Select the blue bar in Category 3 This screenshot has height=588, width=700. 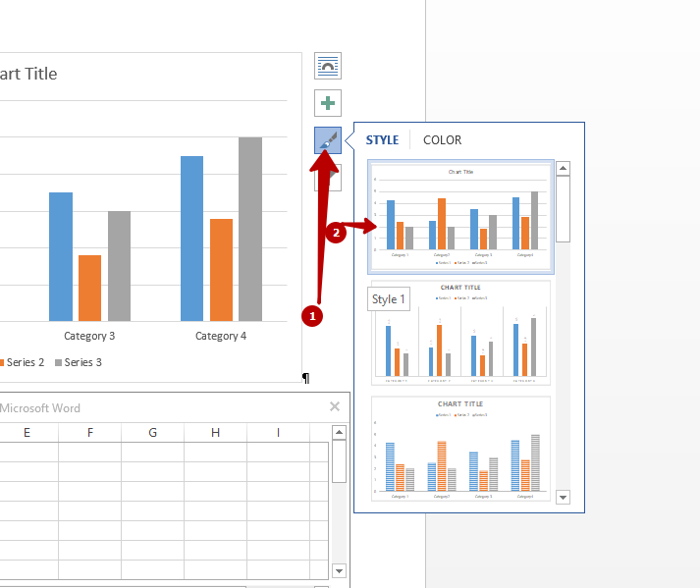coord(61,257)
